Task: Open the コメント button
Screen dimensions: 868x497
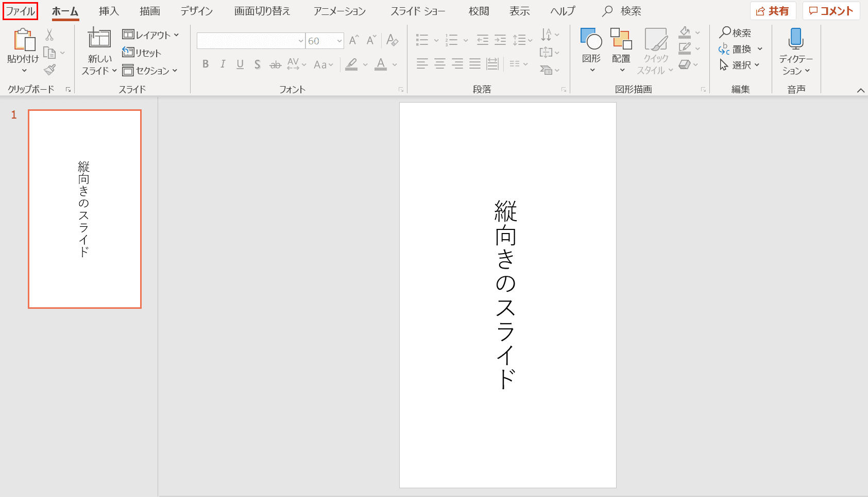Action: coord(831,11)
